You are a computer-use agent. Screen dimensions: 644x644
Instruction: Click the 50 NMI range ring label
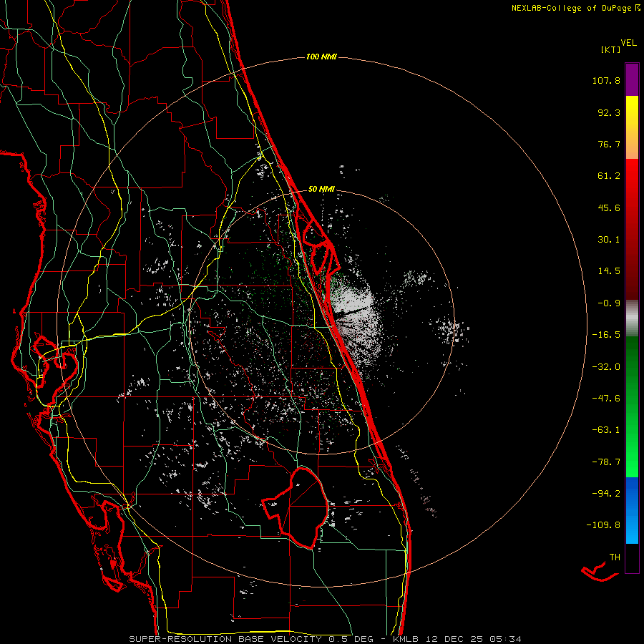(321, 190)
